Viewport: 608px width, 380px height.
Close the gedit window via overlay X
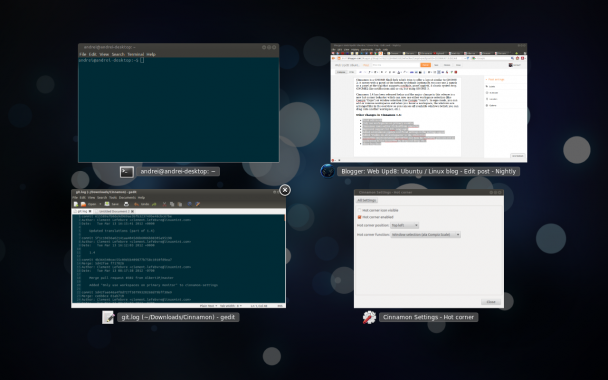(x=285, y=190)
